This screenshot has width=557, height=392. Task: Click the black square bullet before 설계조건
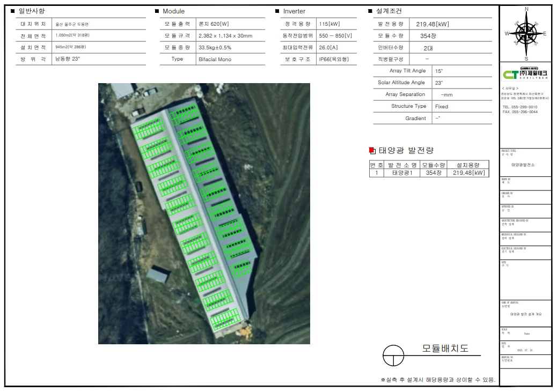tap(370, 11)
